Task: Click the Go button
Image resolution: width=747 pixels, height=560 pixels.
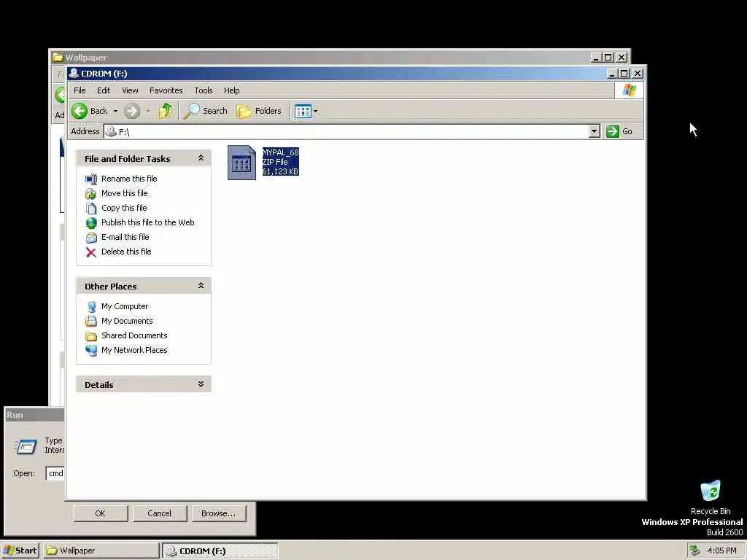Action: (619, 131)
